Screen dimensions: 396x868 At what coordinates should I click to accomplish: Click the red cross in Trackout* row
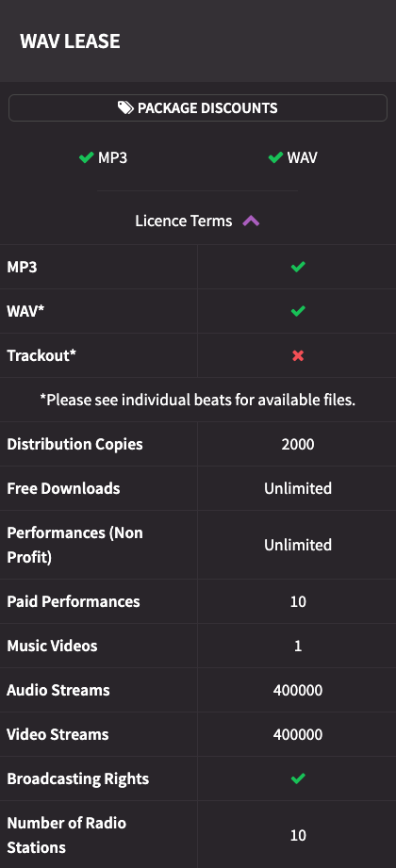click(x=298, y=355)
